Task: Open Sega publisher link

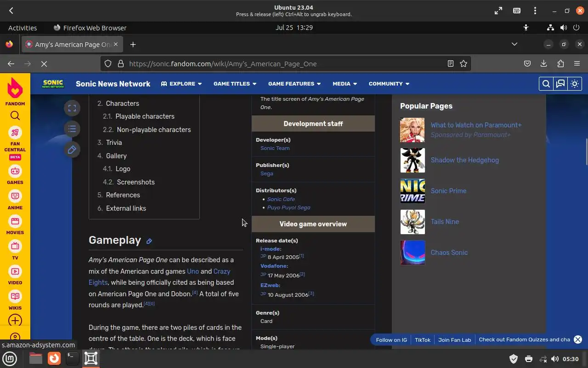Action: pyautogui.click(x=267, y=173)
